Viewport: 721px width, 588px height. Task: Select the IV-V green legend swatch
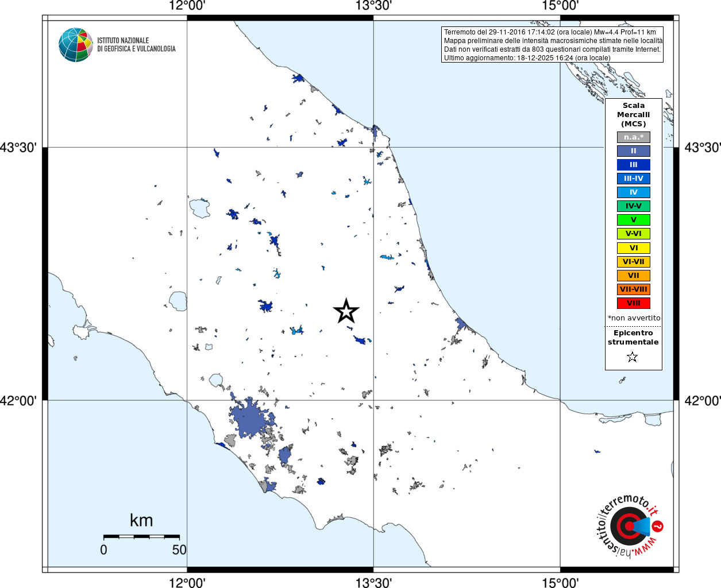coord(634,206)
